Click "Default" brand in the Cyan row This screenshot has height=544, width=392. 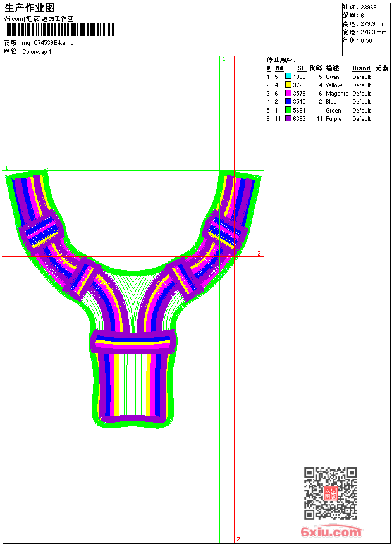(362, 77)
